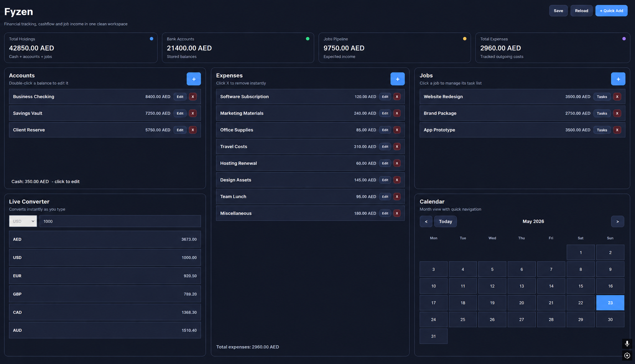Screen dimensions: 635x364
Task: Select May 15 in the calendar
Action: 581,286
